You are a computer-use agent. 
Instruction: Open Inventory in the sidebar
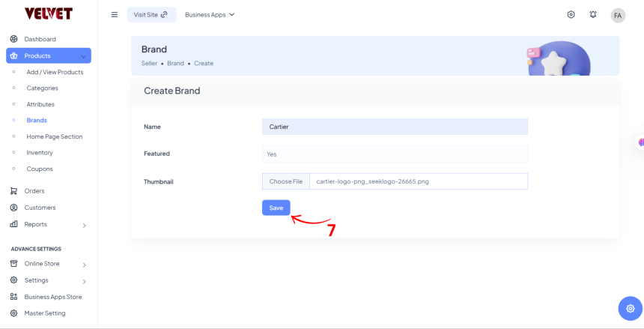pos(40,153)
